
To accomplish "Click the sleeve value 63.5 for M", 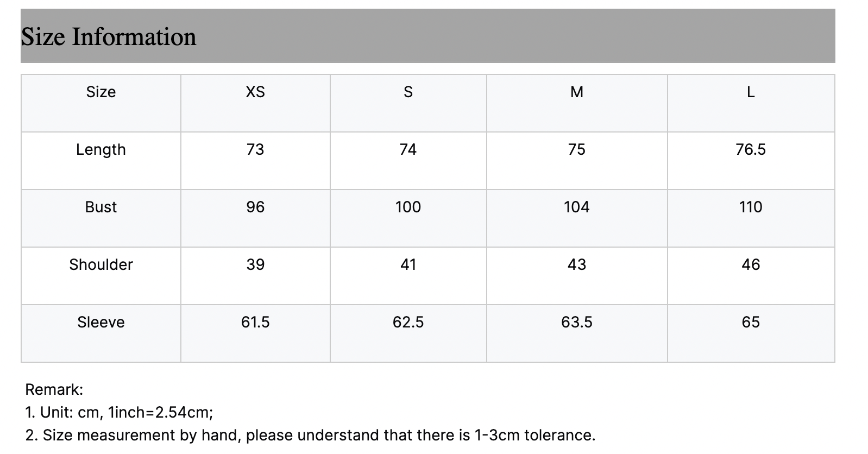I will pyautogui.click(x=577, y=322).
